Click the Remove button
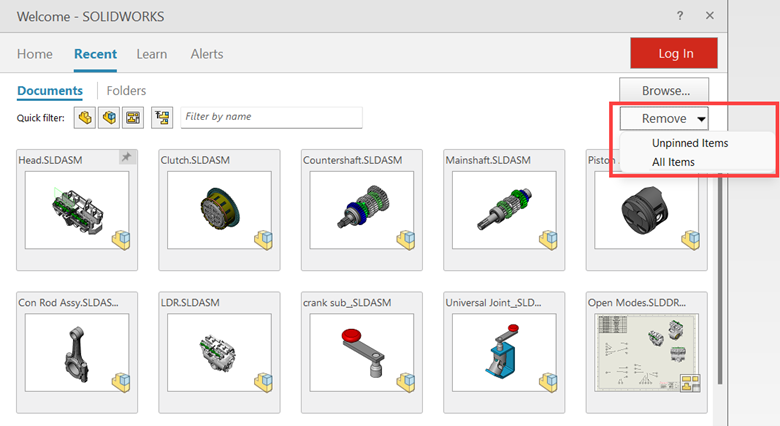The height and width of the screenshot is (426, 780). point(664,119)
